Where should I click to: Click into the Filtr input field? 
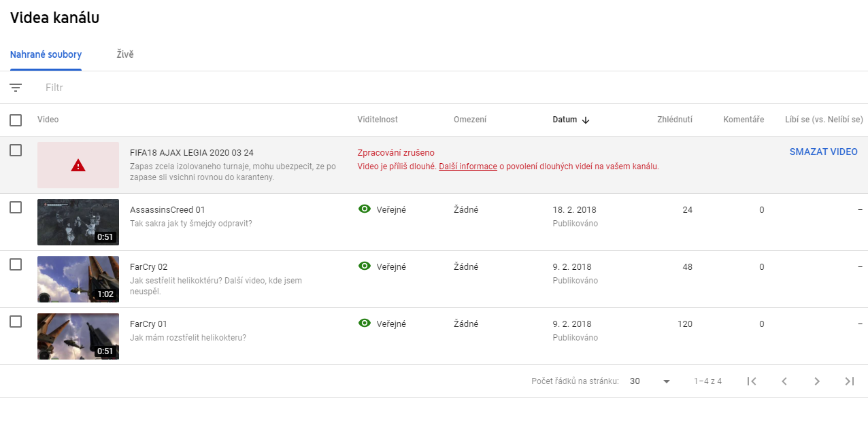[204, 88]
